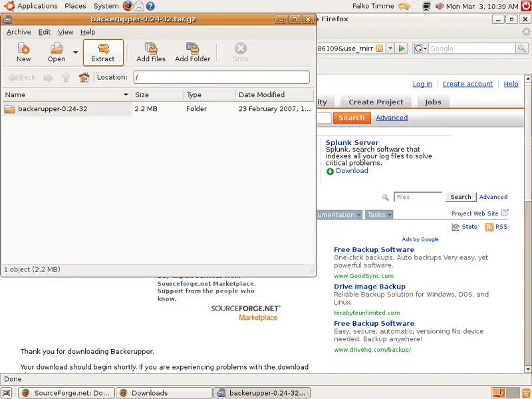
Task: Click the green Download icon under Splunk Server
Action: pyautogui.click(x=330, y=172)
